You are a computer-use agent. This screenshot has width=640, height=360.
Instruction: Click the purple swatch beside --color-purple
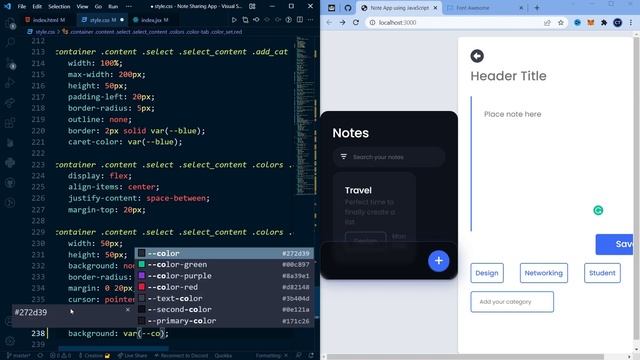pos(142,276)
